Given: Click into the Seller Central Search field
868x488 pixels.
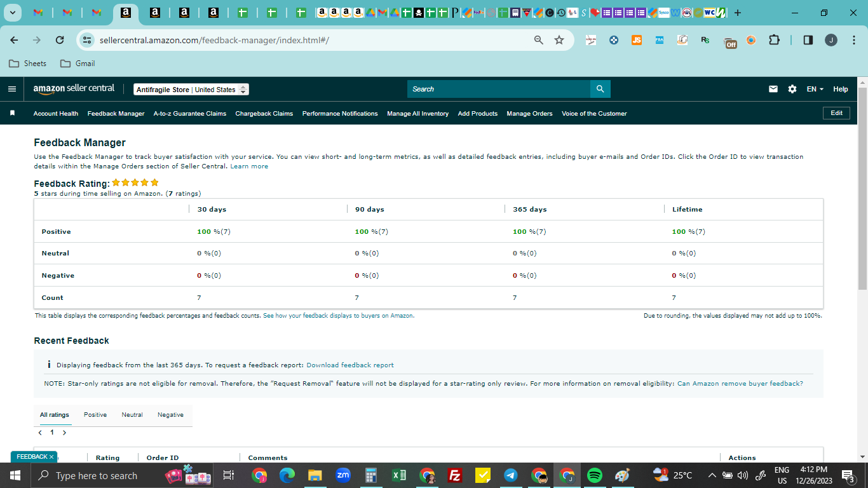Looking at the screenshot, I should coord(499,89).
